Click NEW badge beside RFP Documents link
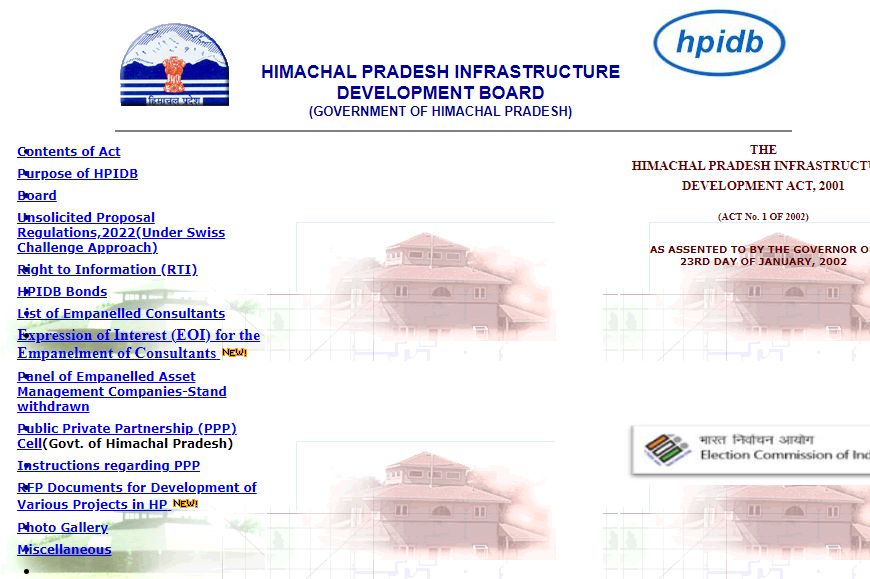870x579 pixels. [185, 504]
